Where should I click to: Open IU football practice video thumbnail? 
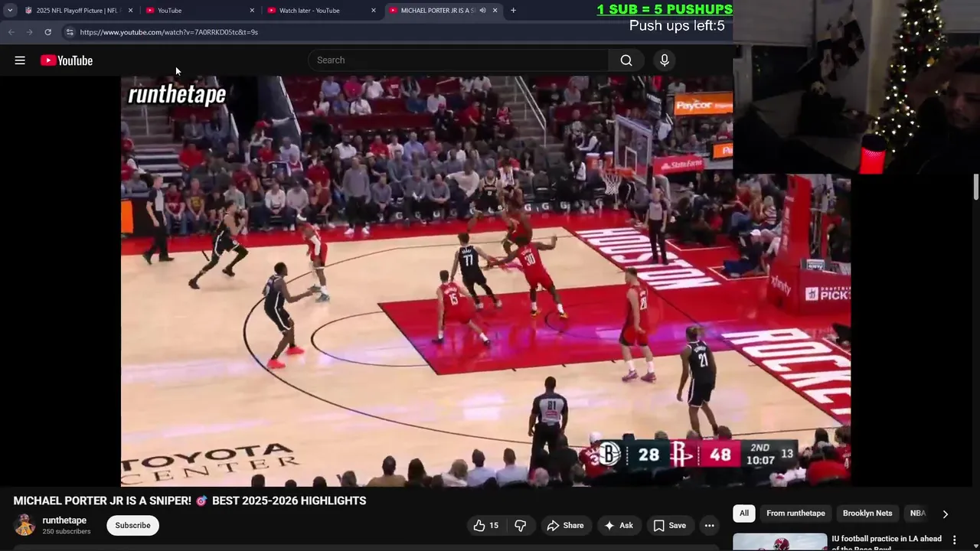pos(780,542)
